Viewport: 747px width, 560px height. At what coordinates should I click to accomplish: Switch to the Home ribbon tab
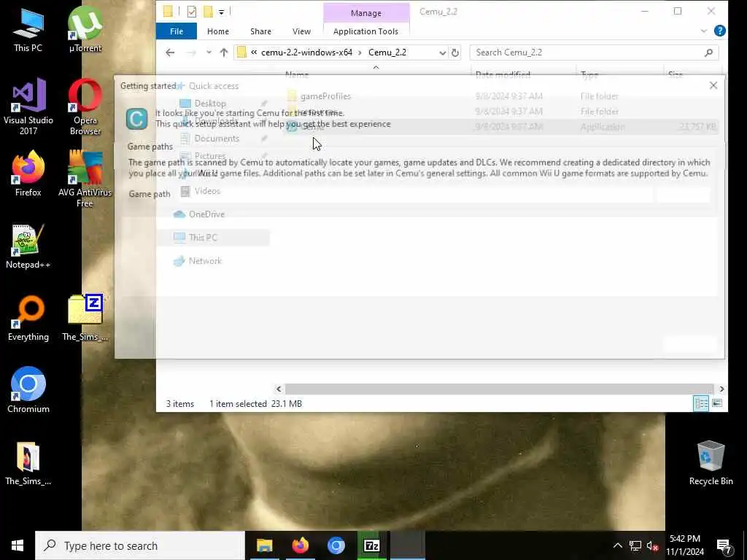tap(217, 31)
